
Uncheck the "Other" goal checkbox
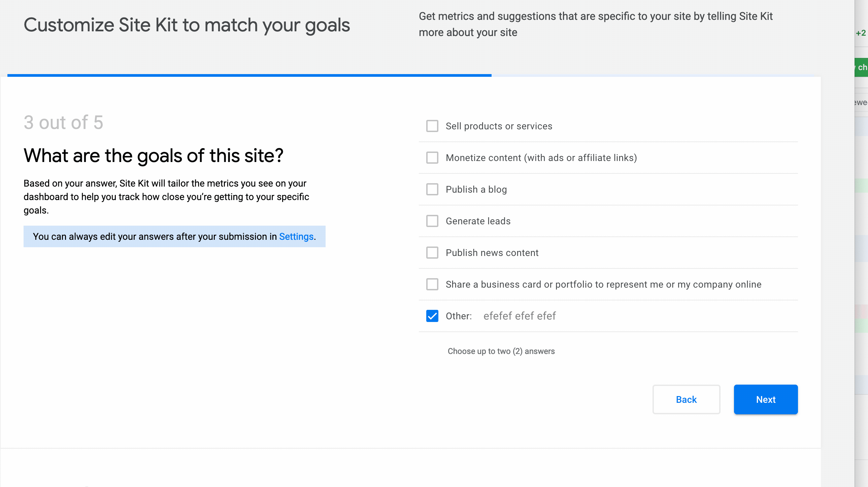pyautogui.click(x=432, y=316)
